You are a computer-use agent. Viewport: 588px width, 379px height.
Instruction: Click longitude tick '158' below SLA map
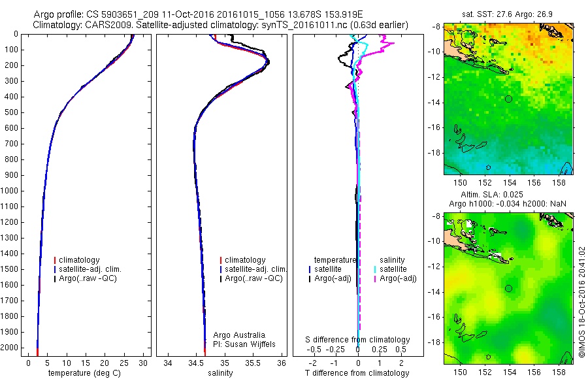(559, 372)
